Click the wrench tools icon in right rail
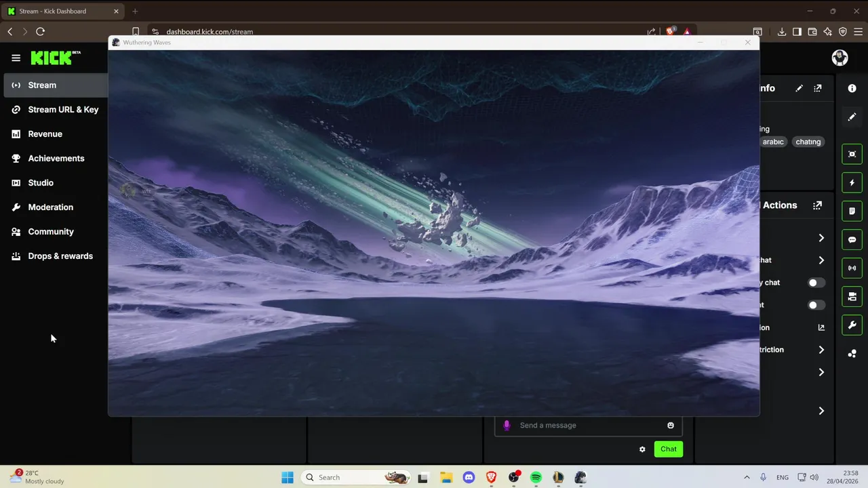868x488 pixels. pos(852,325)
